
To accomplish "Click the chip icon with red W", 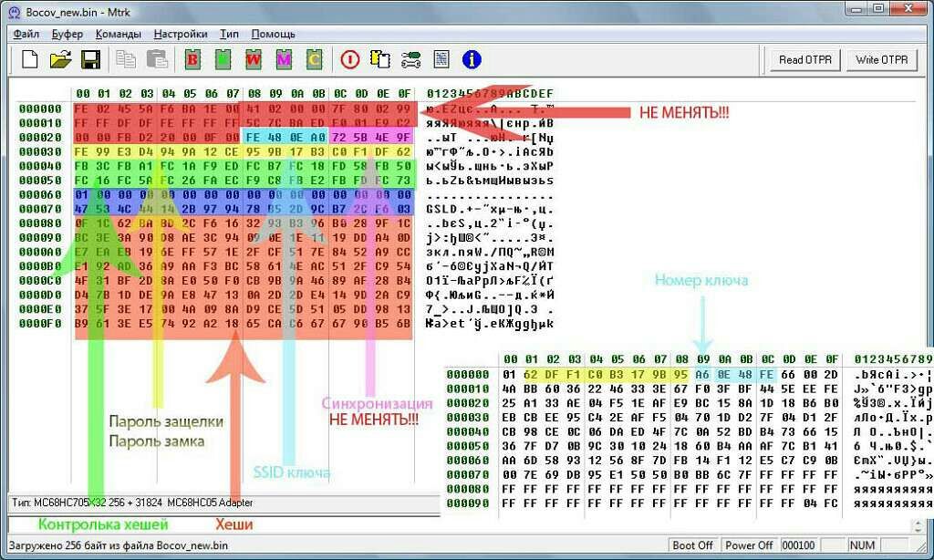I will click(x=254, y=59).
